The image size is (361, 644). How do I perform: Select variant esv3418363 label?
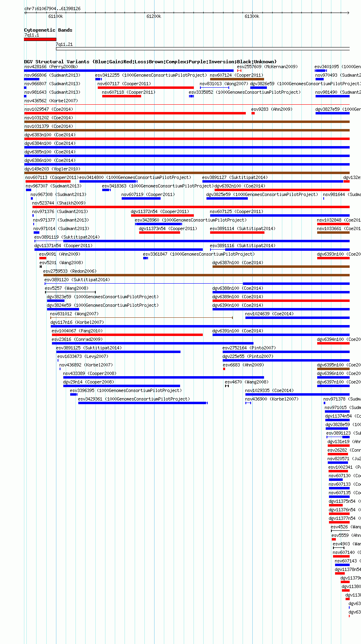click(x=158, y=186)
